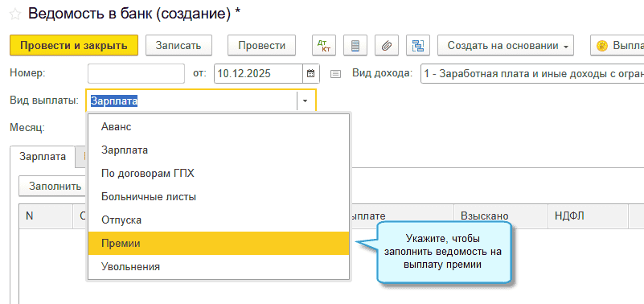This screenshot has height=304, width=644.
Task: Focus the Номер input field
Action: 137,74
